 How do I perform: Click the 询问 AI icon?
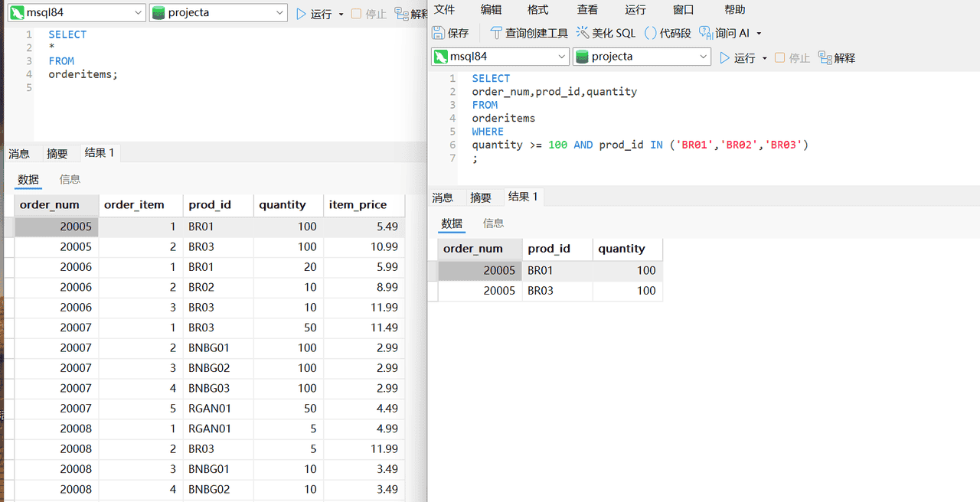tap(706, 33)
